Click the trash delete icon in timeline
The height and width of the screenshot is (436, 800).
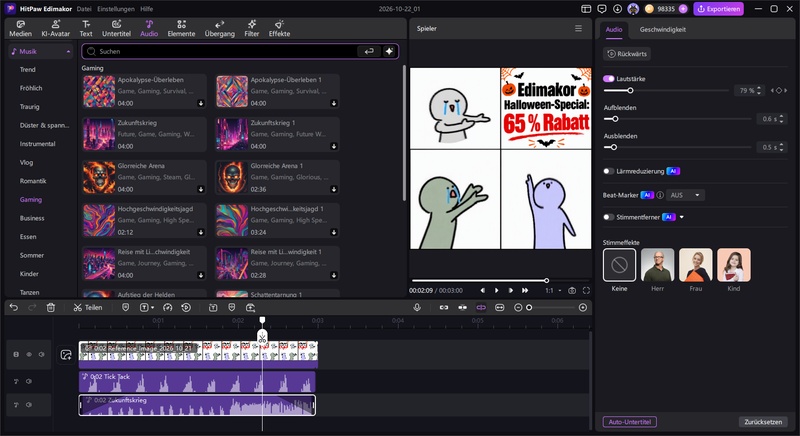click(51, 307)
